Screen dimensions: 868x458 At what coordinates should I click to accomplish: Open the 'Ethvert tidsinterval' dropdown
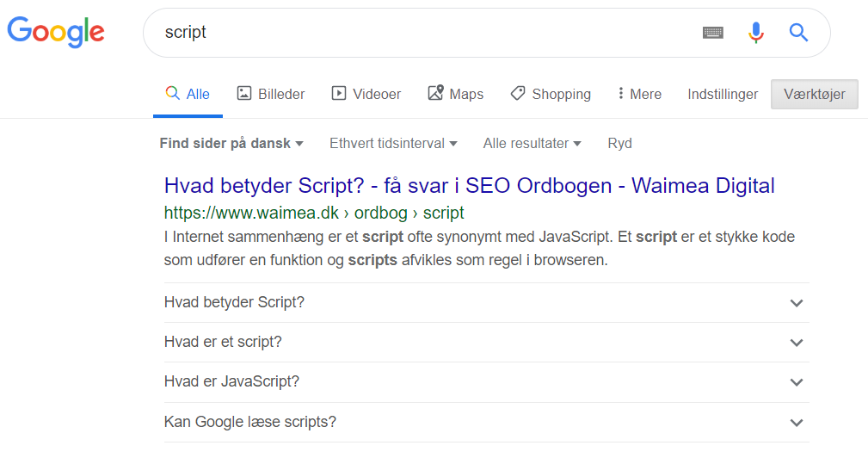[393, 143]
